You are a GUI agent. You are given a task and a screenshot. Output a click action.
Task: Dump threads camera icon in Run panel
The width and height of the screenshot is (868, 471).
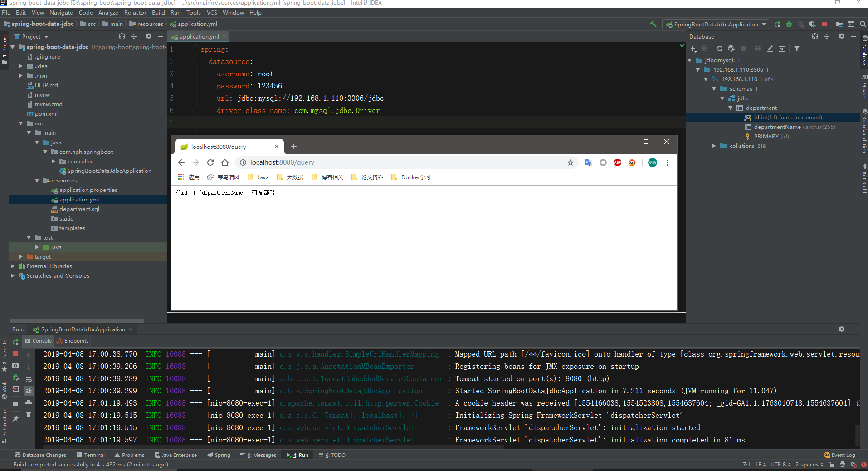click(16, 365)
